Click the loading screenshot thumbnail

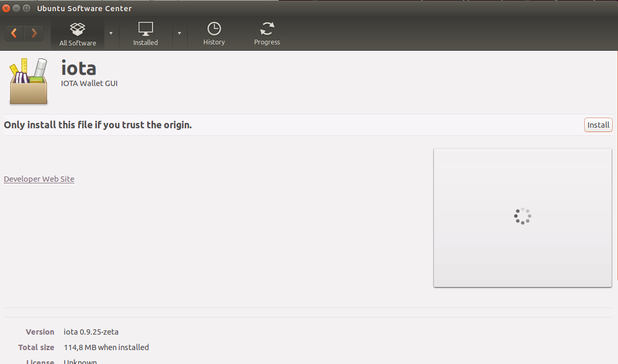(523, 218)
